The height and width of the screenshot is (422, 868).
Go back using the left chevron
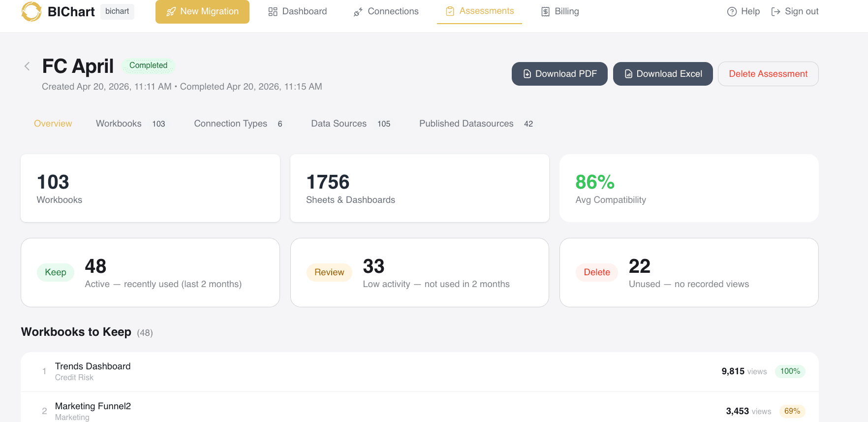(x=27, y=66)
